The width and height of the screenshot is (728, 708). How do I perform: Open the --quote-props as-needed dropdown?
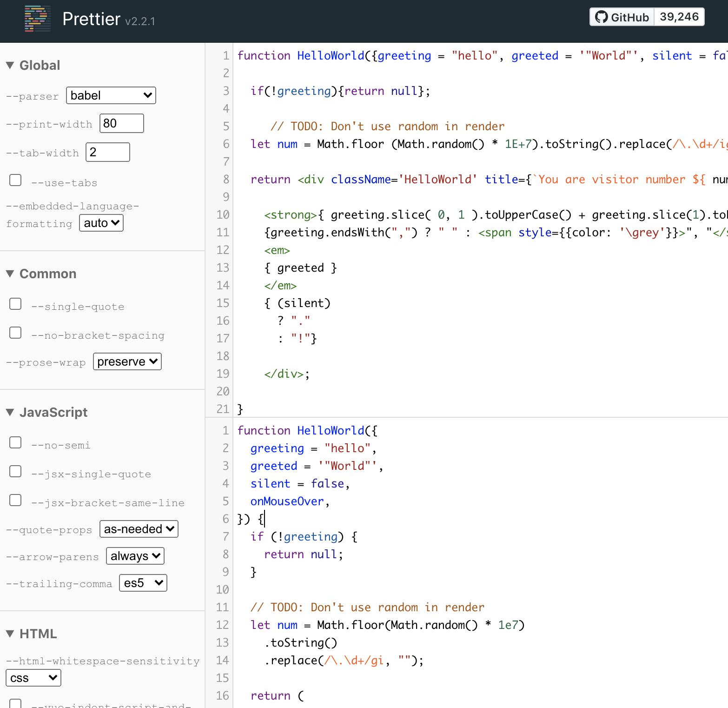139,529
